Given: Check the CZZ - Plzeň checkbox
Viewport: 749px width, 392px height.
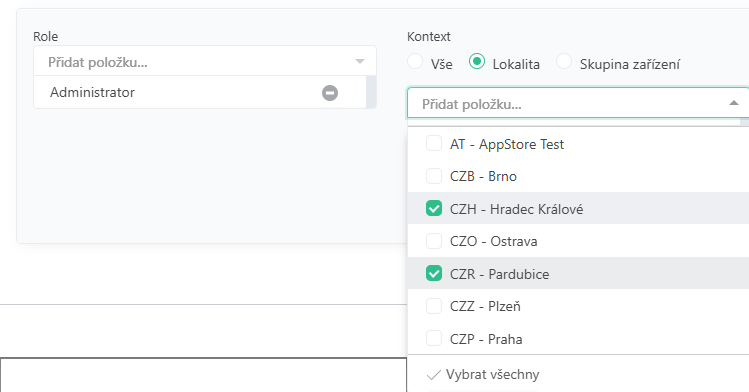Looking at the screenshot, I should 434,306.
